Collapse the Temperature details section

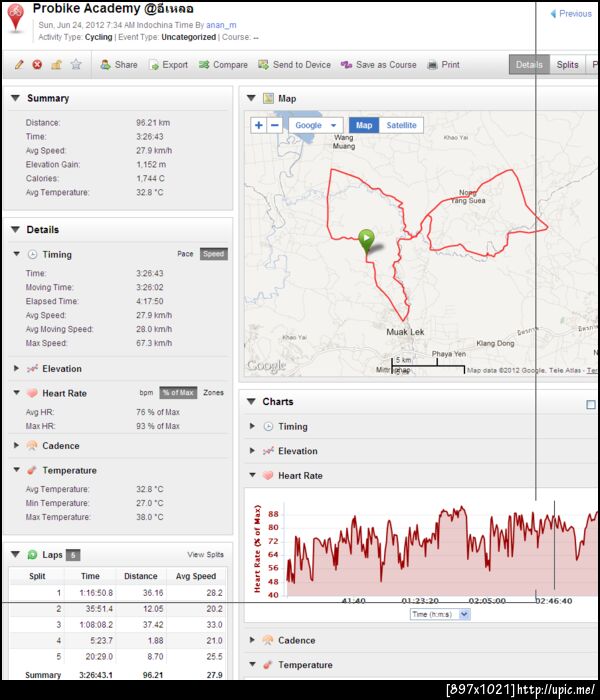click(17, 470)
